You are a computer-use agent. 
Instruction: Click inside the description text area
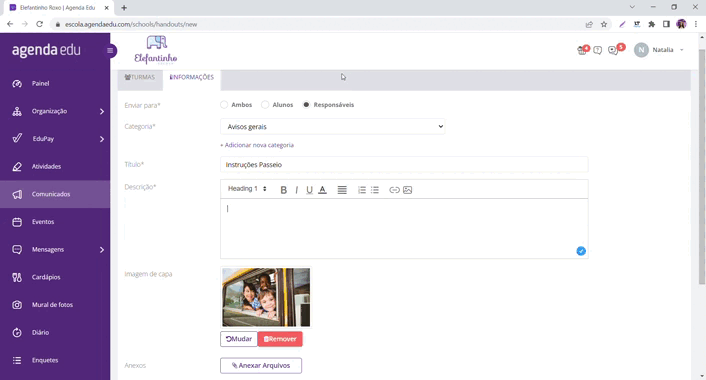tap(404, 229)
